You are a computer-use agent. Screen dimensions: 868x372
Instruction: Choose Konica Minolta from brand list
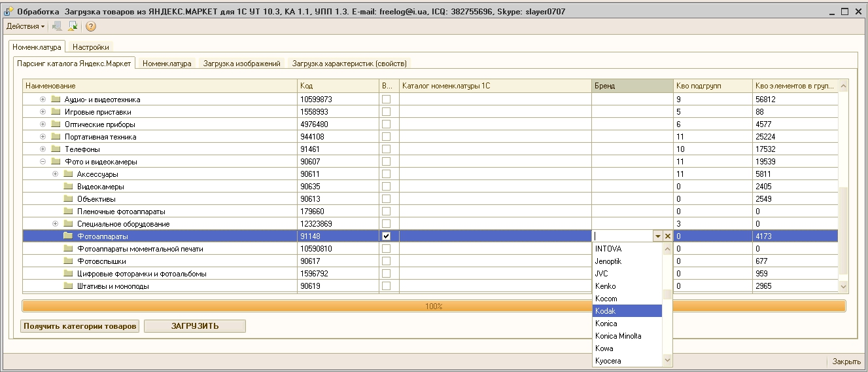coord(627,336)
